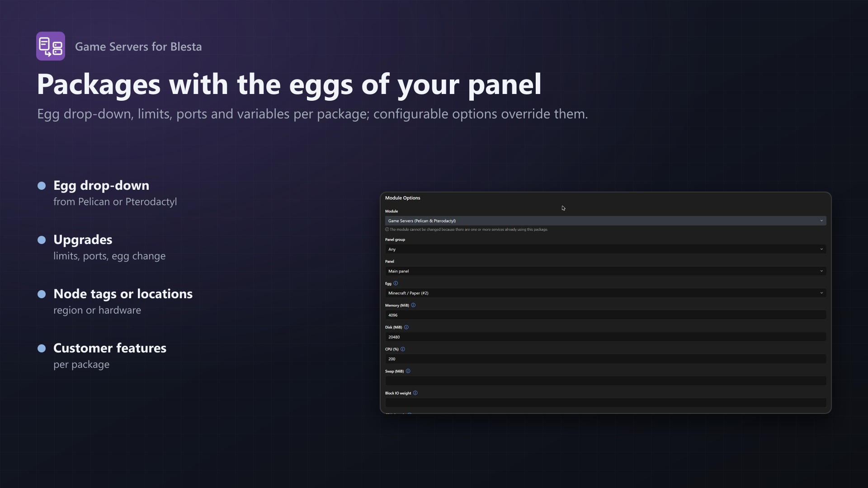The image size is (868, 488).
Task: Expand the Panel group dropdown set to Any
Action: 605,249
